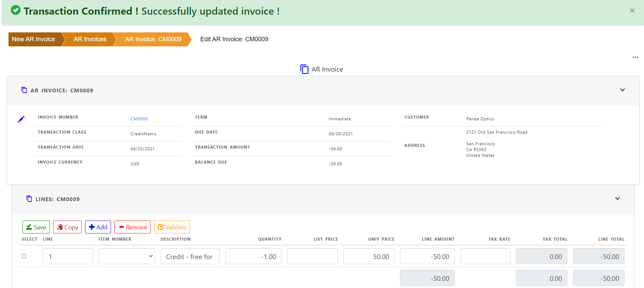Click the icon beside LINES: CM0009 header
Screen dimensions: 644x288
tap(29, 199)
